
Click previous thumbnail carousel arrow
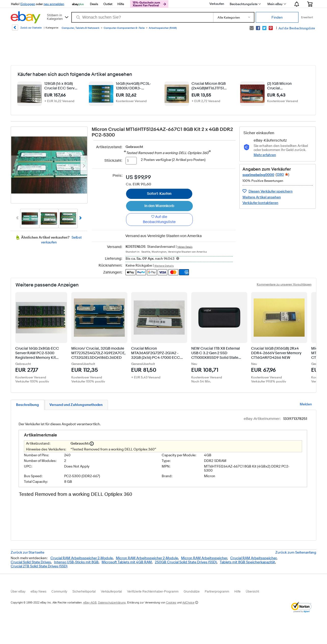pyautogui.click(x=17, y=218)
